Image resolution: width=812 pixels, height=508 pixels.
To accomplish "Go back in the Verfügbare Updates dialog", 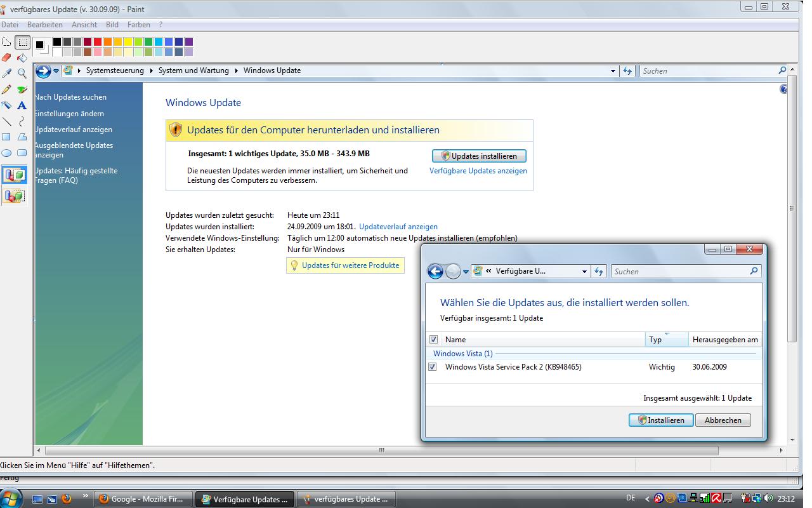I will [435, 271].
